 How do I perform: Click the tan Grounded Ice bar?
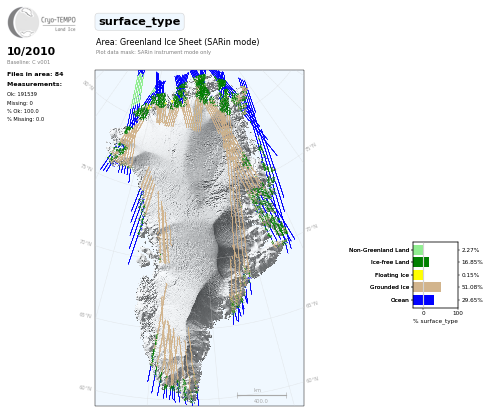point(427,287)
